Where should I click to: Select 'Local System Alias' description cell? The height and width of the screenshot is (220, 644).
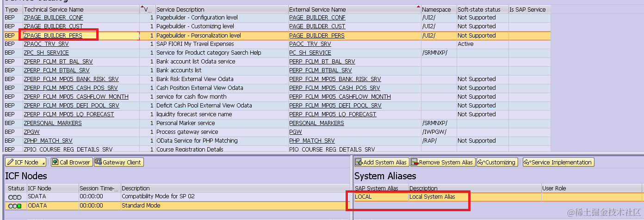pos(475,196)
